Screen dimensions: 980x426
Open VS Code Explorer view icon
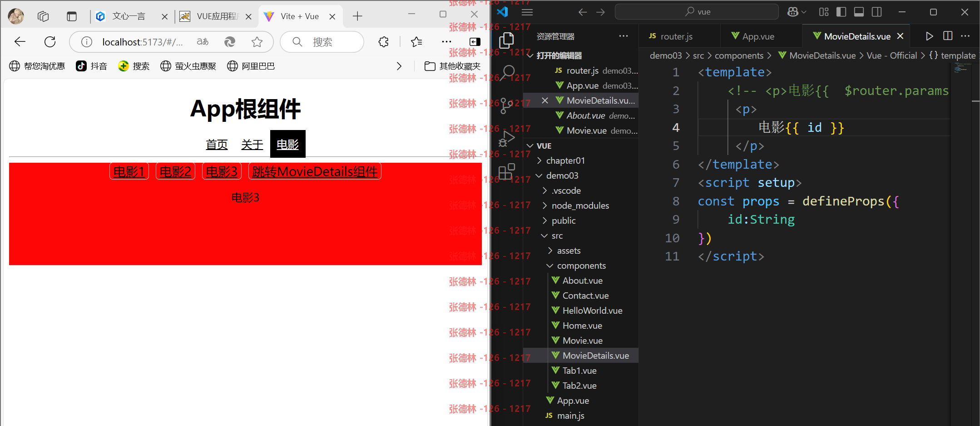(506, 40)
